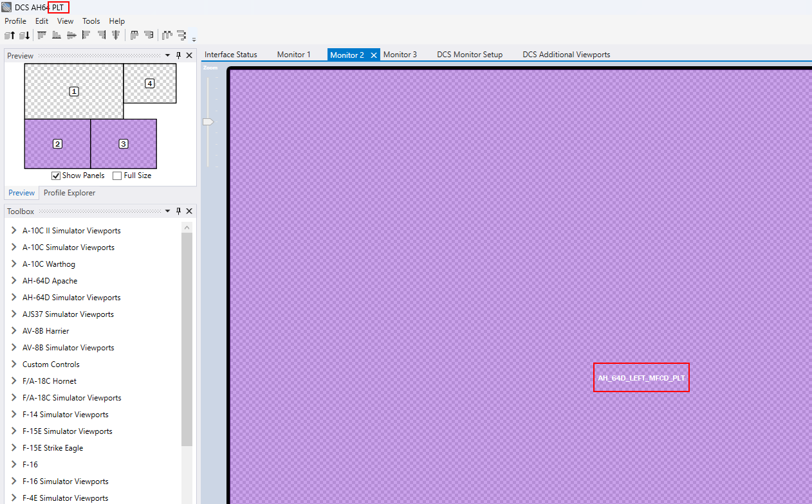Expand the F-15E Strike Eagle group

click(14, 447)
